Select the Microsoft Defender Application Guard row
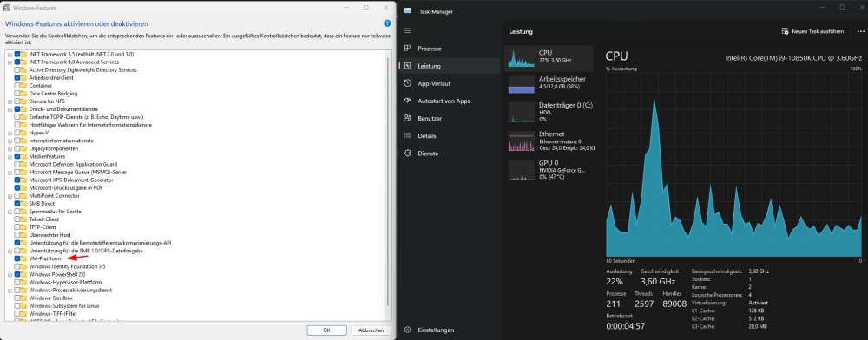The width and height of the screenshot is (868, 340). [x=73, y=164]
